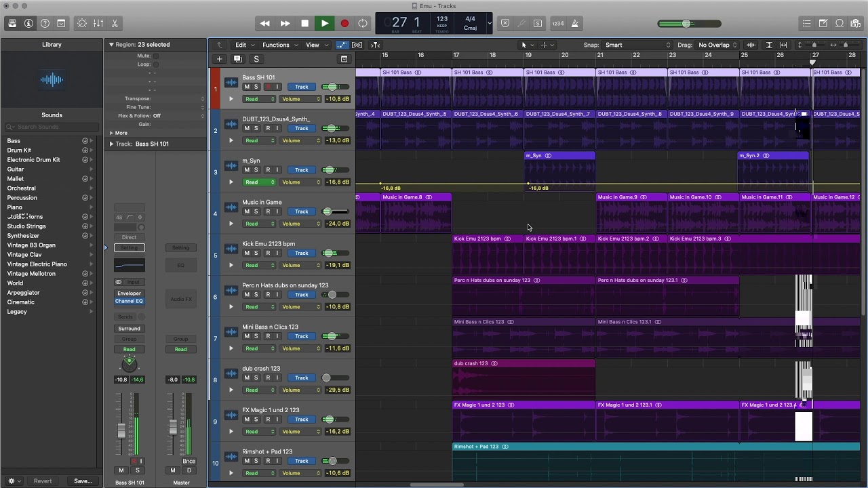
Task: Solo the m_Syn track
Action: pyautogui.click(x=256, y=170)
